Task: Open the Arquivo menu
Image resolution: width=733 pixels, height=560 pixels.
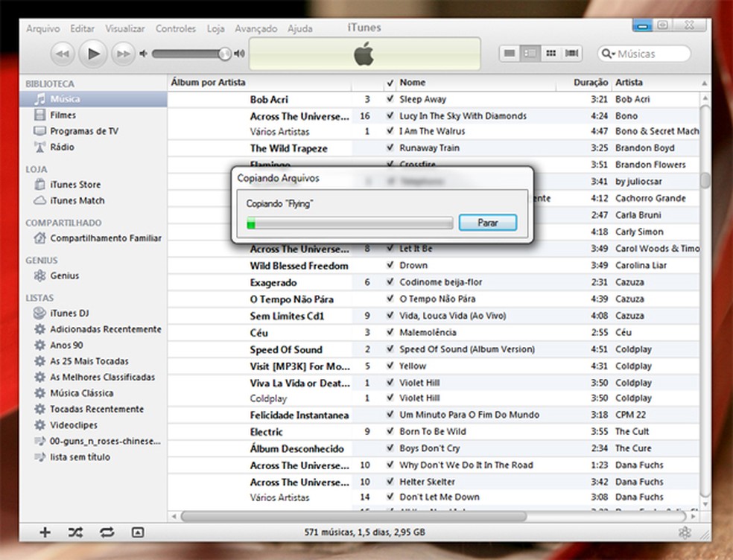Action: coord(43,28)
